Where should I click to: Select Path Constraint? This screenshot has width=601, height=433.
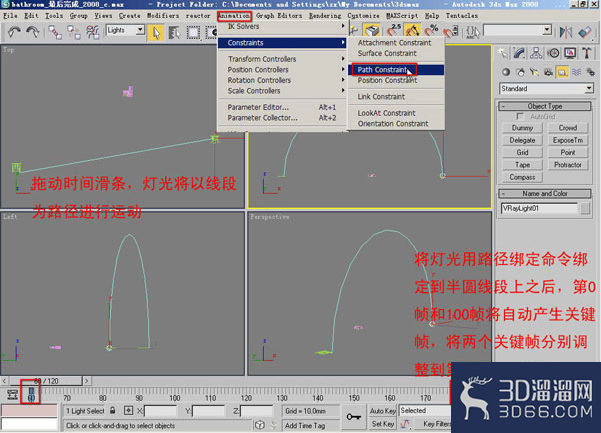click(396, 70)
